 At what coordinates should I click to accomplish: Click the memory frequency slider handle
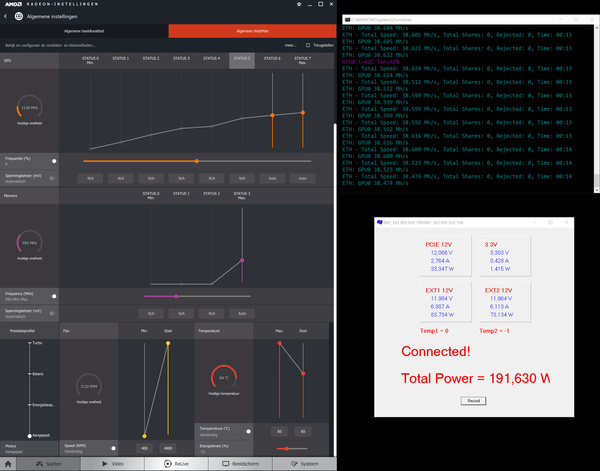click(x=176, y=296)
